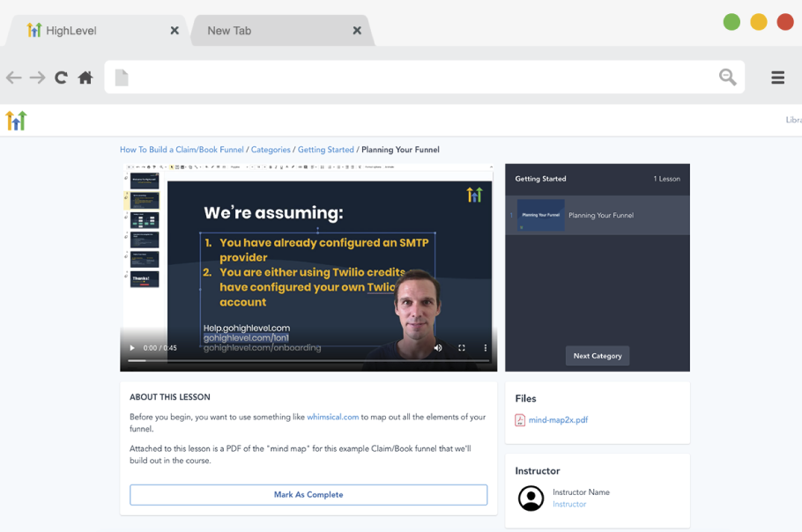Click the instructor avatar icon
Image resolution: width=802 pixels, height=532 pixels.
click(x=531, y=498)
